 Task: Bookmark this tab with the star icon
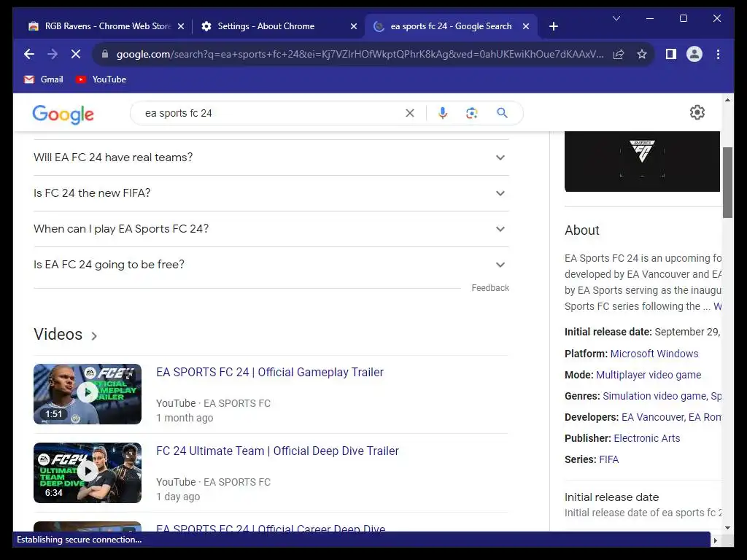click(642, 54)
